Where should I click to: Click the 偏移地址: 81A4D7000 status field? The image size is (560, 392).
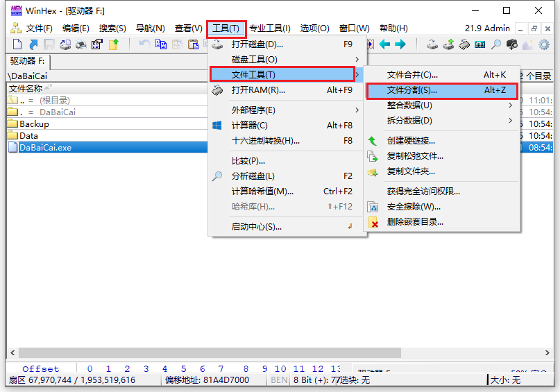(214, 380)
